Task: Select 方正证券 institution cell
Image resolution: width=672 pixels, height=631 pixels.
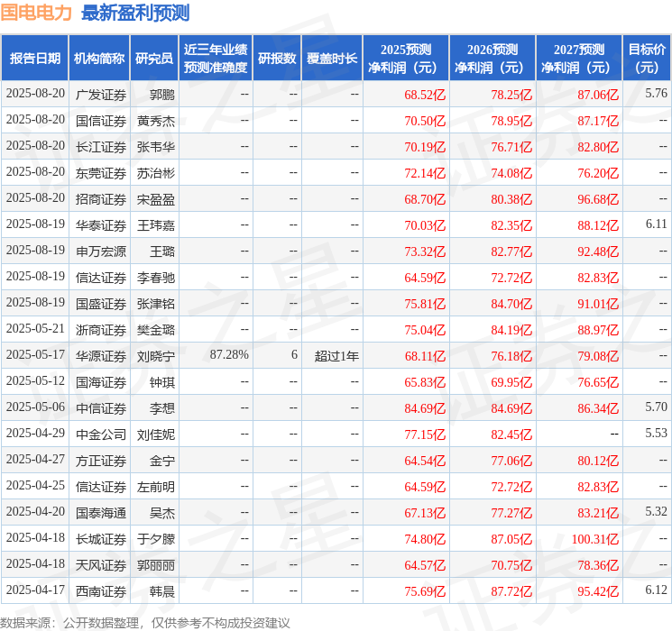Action: coord(101,461)
